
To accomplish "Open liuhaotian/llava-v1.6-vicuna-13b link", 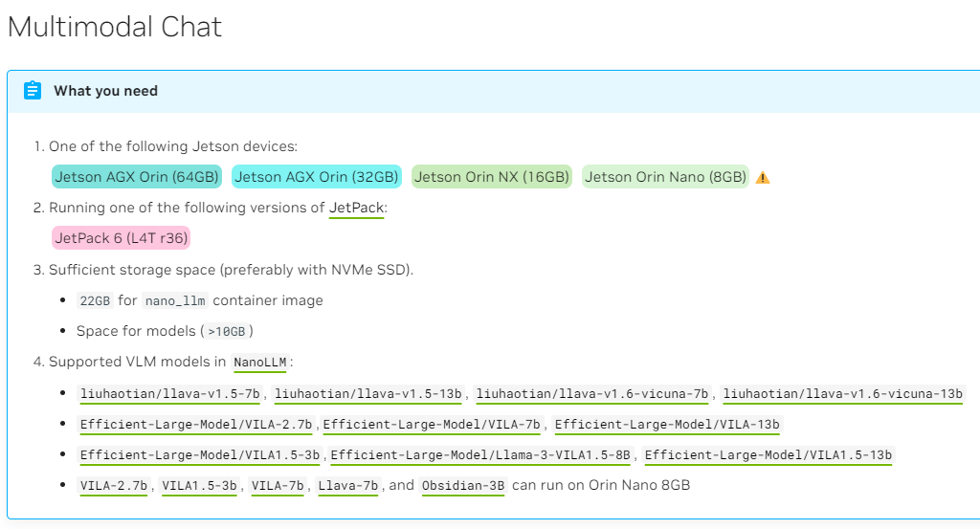I will click(842, 393).
